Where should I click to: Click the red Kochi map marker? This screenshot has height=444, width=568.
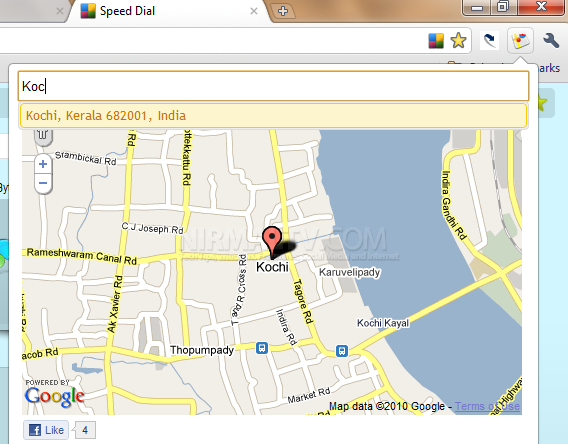click(x=272, y=243)
